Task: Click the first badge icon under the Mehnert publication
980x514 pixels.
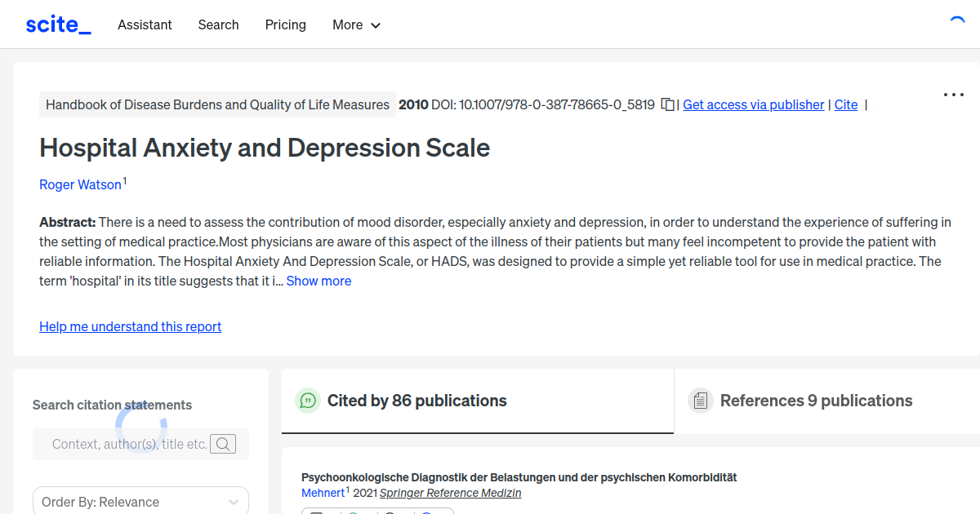Action: [x=316, y=511]
